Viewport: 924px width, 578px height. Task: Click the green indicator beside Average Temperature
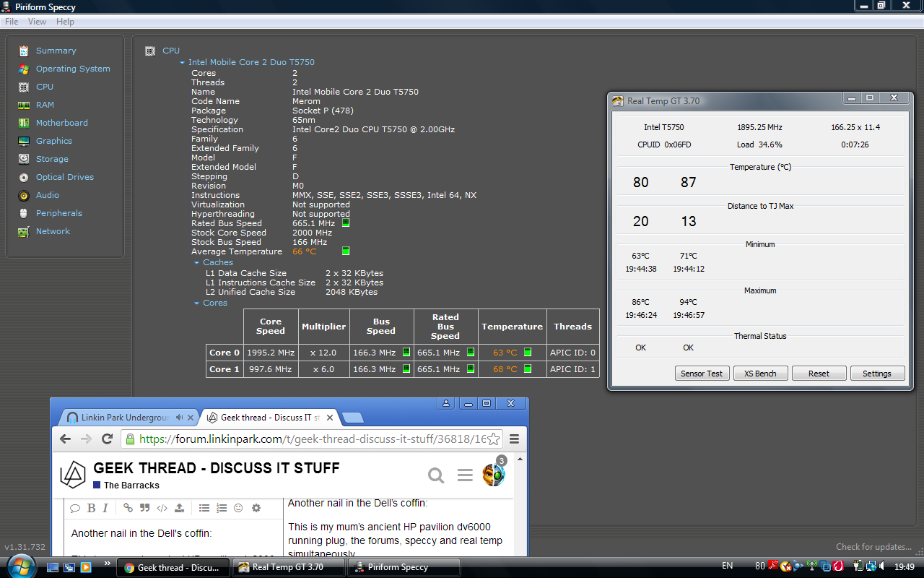(x=346, y=251)
